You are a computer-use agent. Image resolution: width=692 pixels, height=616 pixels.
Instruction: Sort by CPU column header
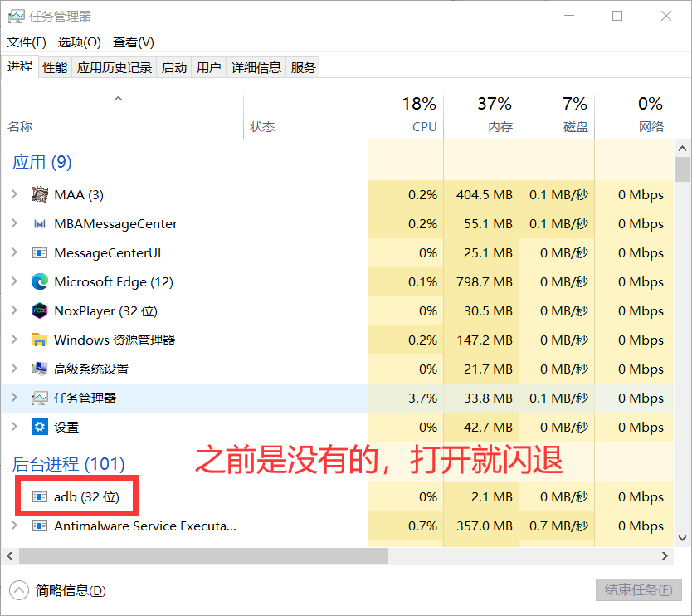[406, 117]
